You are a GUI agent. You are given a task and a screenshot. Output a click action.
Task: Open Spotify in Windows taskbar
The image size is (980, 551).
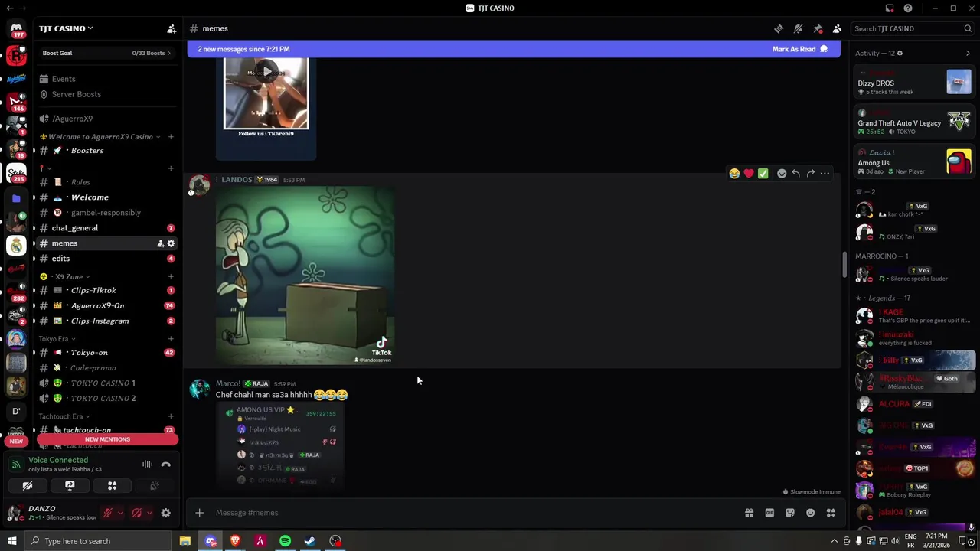pyautogui.click(x=285, y=541)
